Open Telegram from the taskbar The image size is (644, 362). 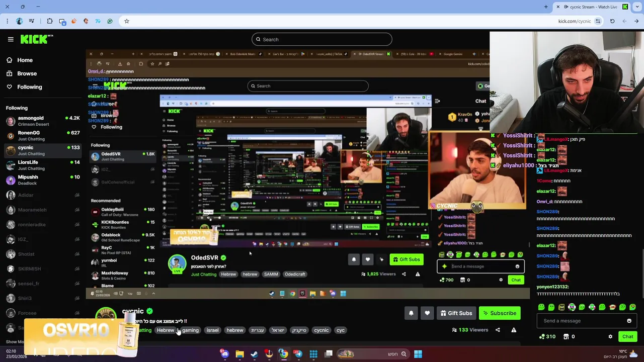299,354
